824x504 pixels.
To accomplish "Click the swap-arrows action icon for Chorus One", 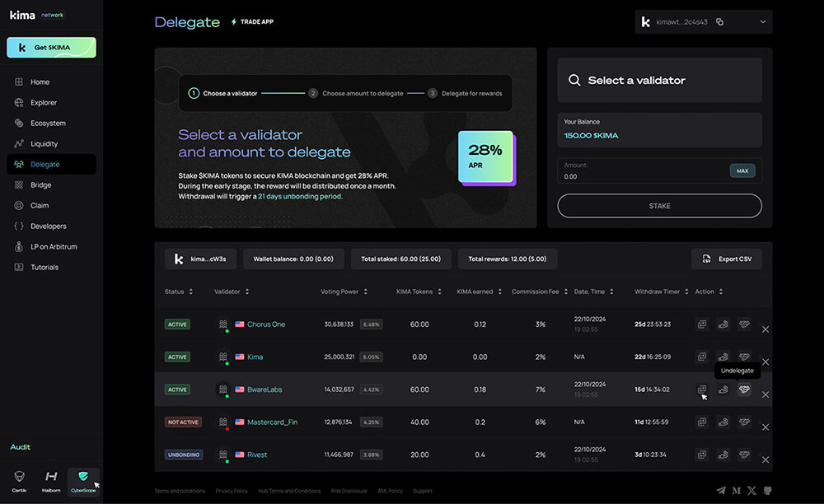I will (x=701, y=324).
